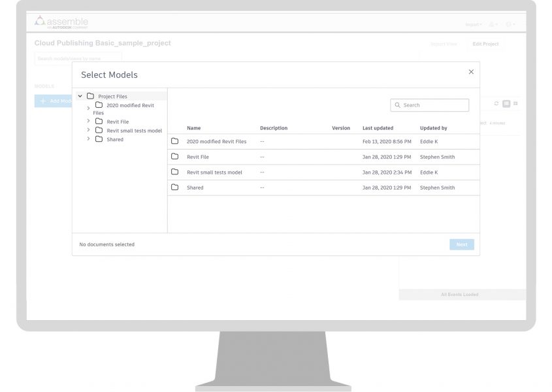Expand the Revit File tree node
552x392 pixels.
[89, 120]
